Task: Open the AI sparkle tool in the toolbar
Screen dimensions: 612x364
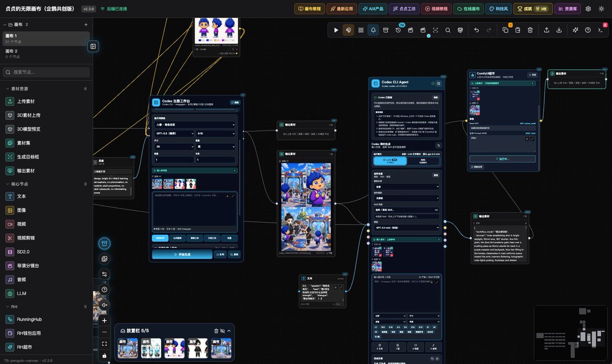Action: (x=575, y=30)
